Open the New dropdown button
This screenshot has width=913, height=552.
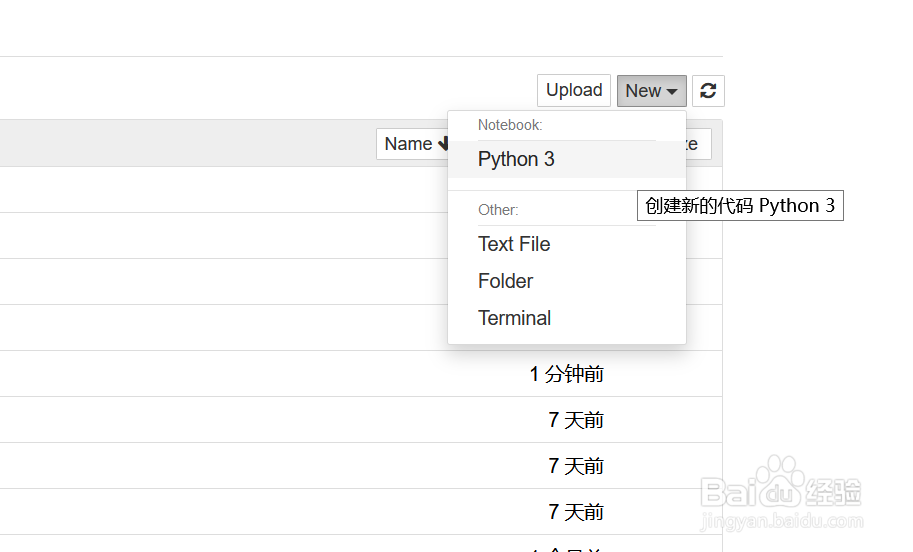pos(651,91)
